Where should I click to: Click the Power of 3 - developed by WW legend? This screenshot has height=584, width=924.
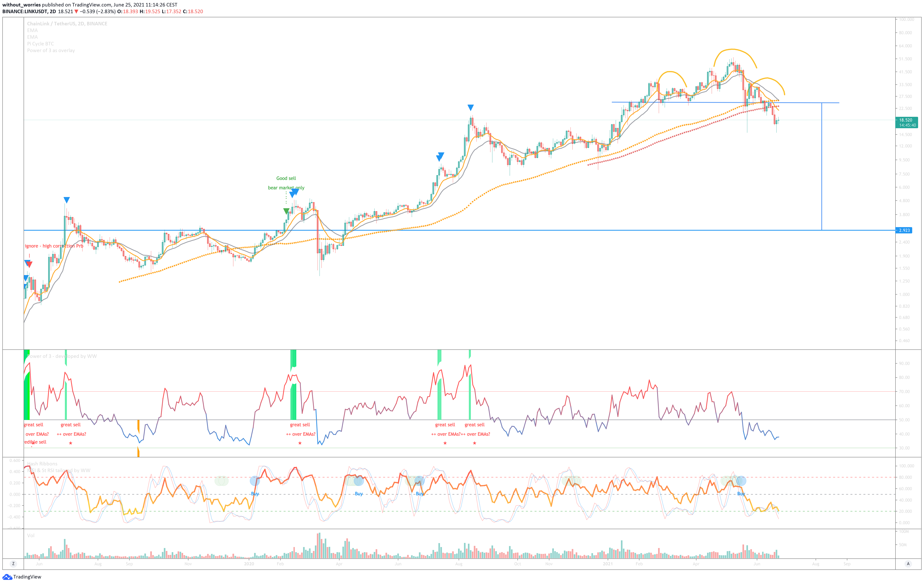click(62, 356)
